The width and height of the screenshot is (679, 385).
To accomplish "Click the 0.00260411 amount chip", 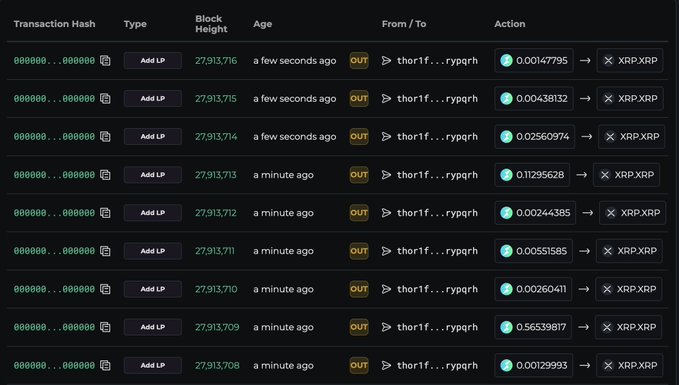I will [533, 289].
